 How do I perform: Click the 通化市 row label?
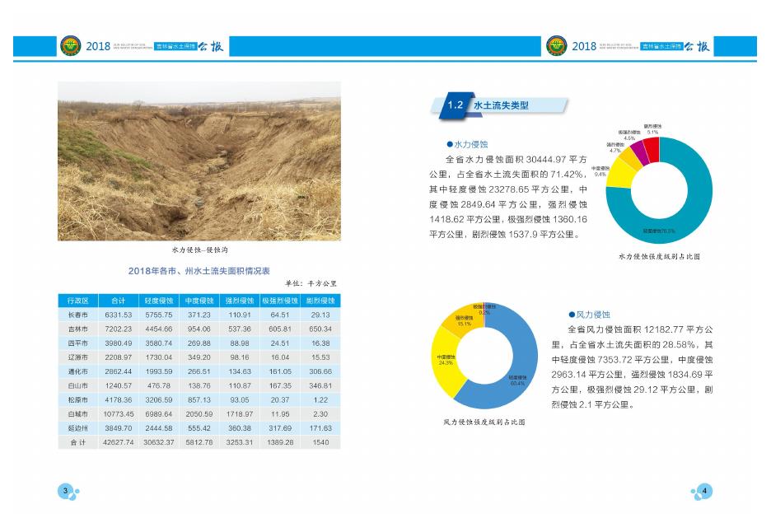(77, 371)
